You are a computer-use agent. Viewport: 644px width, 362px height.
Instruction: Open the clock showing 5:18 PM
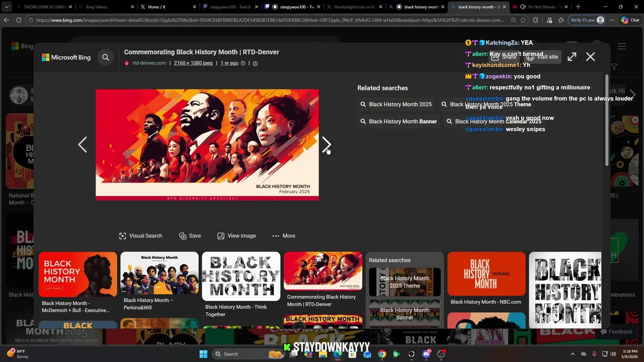630,354
